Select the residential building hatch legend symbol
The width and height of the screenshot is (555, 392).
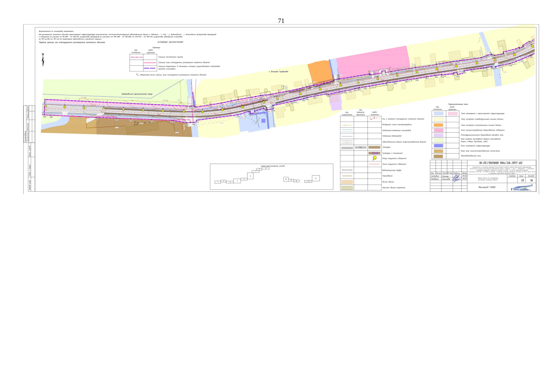point(347,182)
